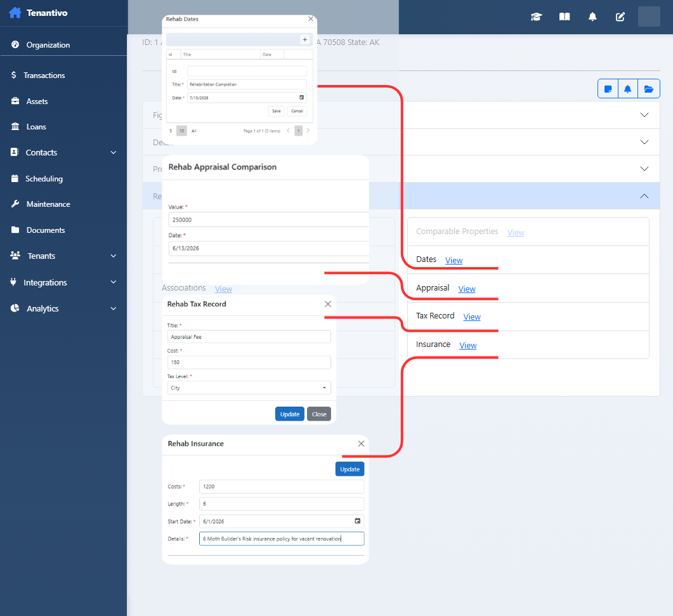Open calendar picker in Rehab Dates date field
This screenshot has width=673, height=616.
pyautogui.click(x=302, y=98)
